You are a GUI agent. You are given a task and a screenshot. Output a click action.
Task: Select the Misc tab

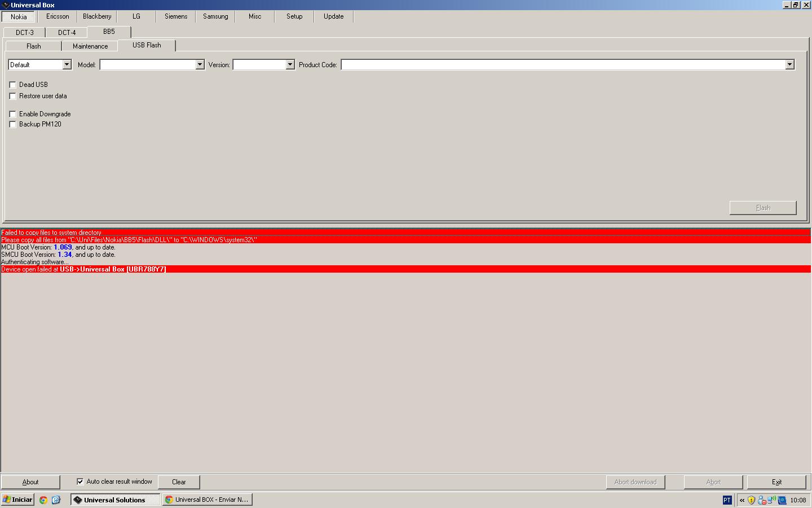(x=255, y=16)
